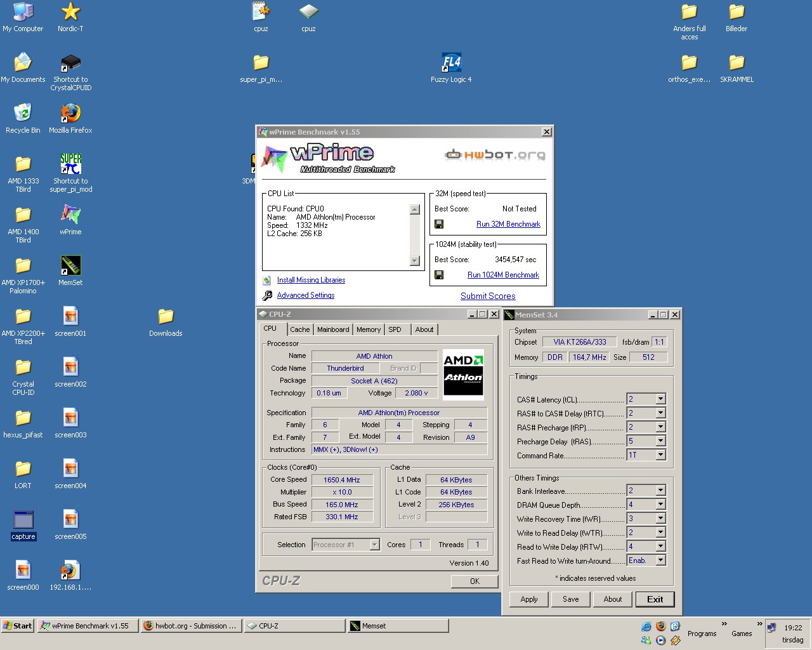Expand the Write Recovery Time (tWR) dropdown
The image size is (812, 650).
[660, 519]
